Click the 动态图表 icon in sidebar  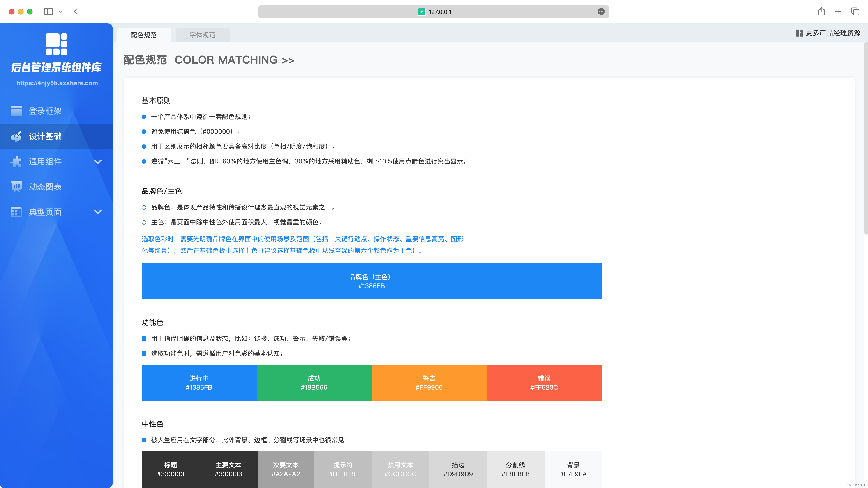[x=16, y=186]
